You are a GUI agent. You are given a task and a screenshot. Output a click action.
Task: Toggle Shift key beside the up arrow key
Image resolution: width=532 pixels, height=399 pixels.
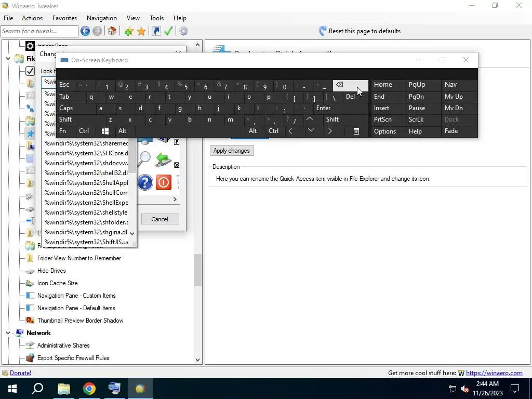[345, 119]
